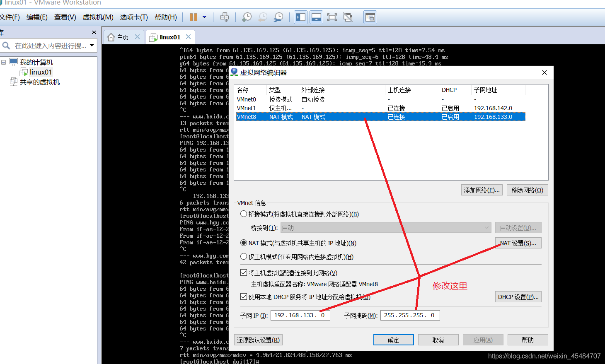This screenshot has height=364, width=605.
Task: Open DHCP 设置(P)... button
Action: click(x=518, y=297)
